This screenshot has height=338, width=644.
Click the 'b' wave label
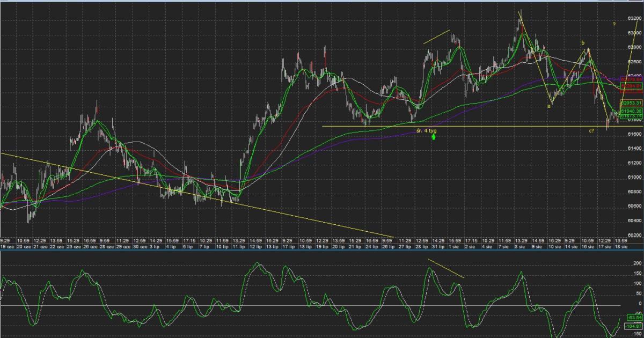pyautogui.click(x=582, y=42)
